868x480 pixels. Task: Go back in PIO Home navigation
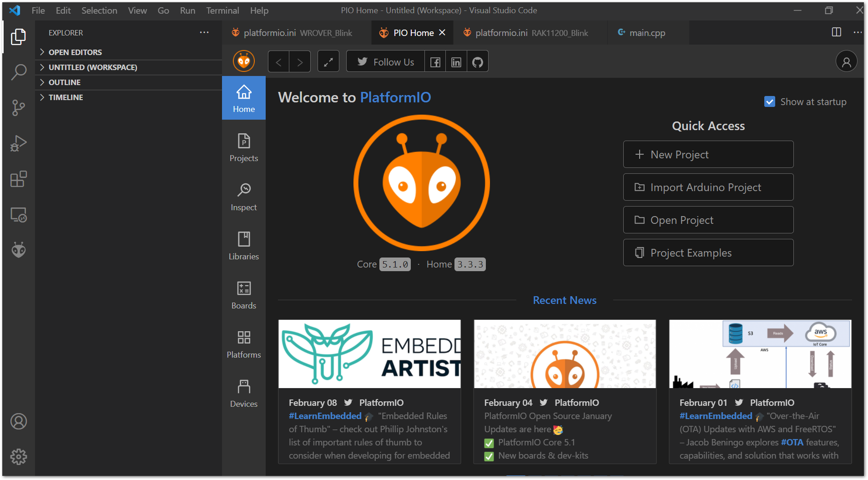[278, 62]
